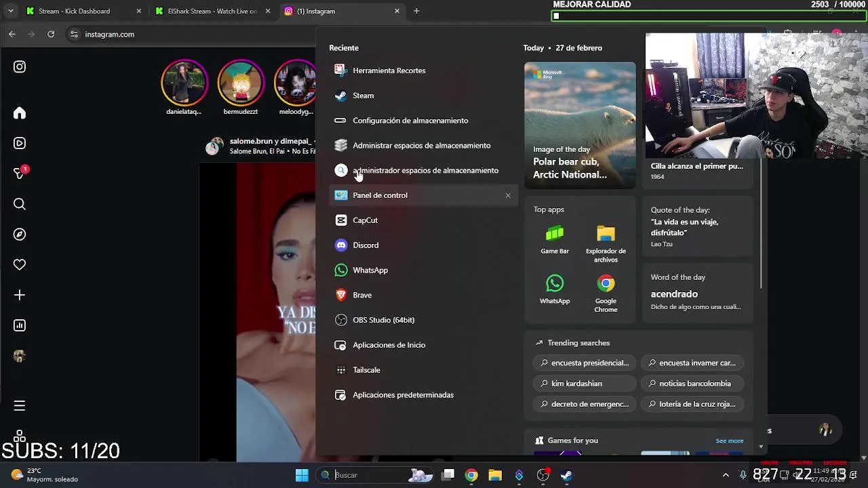The height and width of the screenshot is (488, 868).
Task: Open Instagram Home from the sidebar
Action: click(20, 113)
